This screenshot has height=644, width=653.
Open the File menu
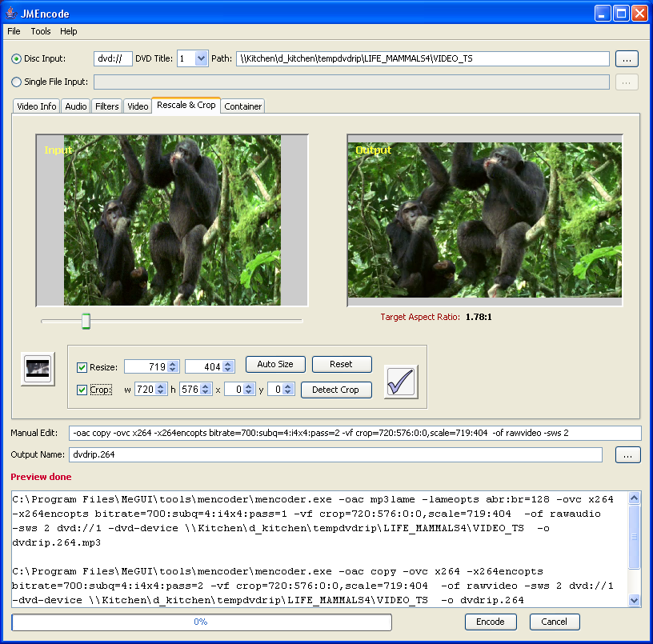pyautogui.click(x=14, y=31)
